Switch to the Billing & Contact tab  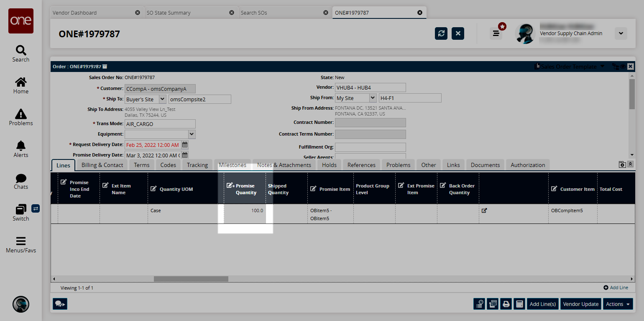tap(102, 165)
